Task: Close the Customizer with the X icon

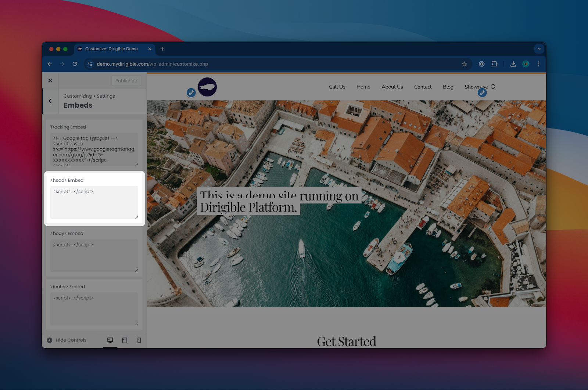Action: tap(50, 80)
